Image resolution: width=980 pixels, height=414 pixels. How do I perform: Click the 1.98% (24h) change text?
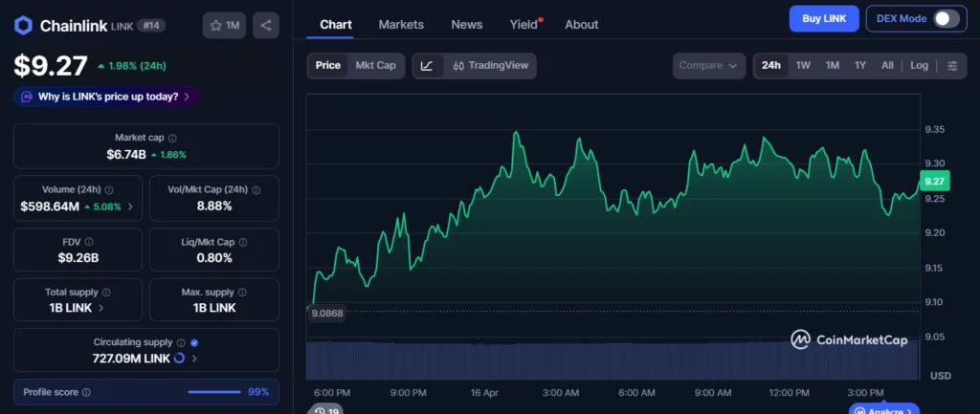(137, 66)
